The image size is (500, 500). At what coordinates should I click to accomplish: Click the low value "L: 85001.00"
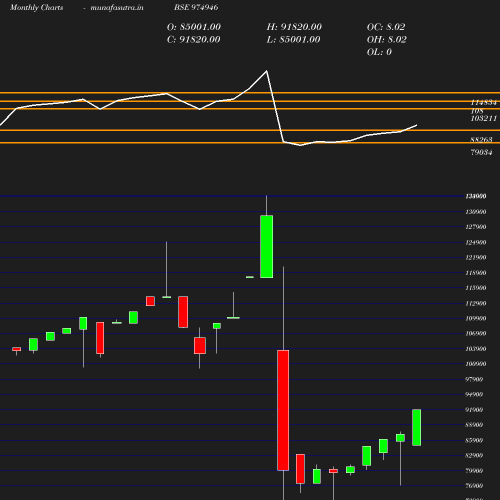[293, 39]
